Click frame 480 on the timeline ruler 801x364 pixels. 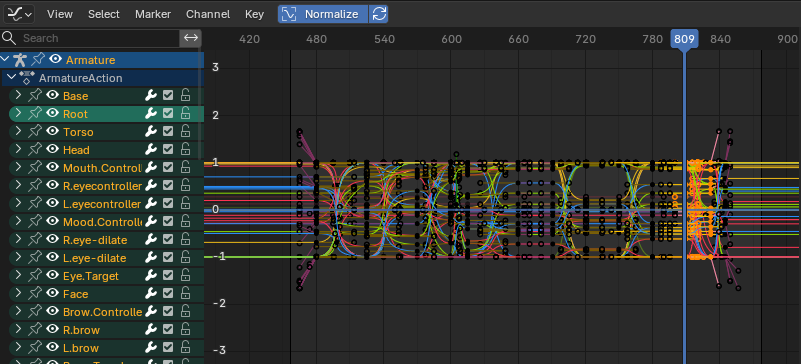point(316,39)
